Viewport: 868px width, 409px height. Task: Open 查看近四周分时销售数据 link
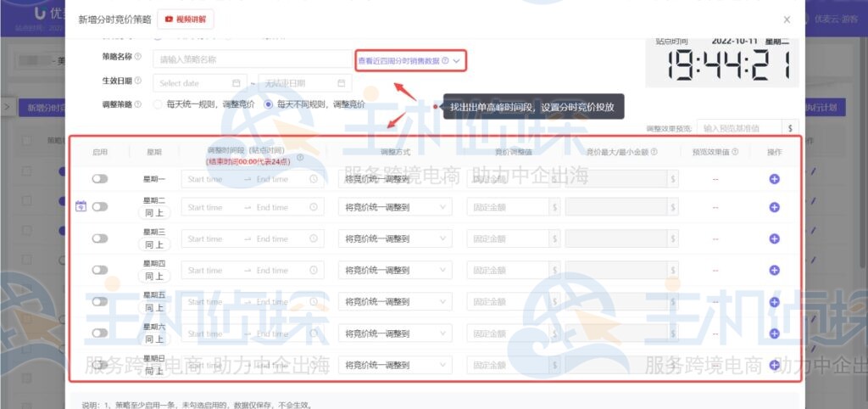(x=399, y=61)
